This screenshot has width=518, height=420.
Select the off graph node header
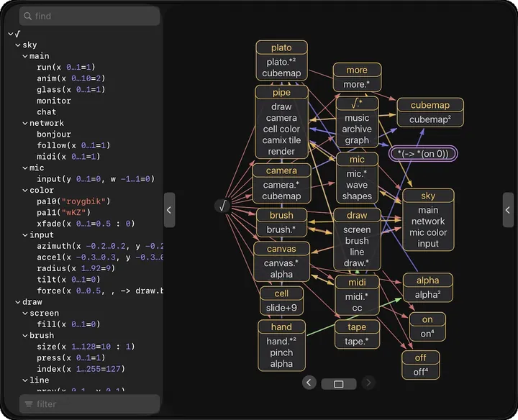(421, 357)
